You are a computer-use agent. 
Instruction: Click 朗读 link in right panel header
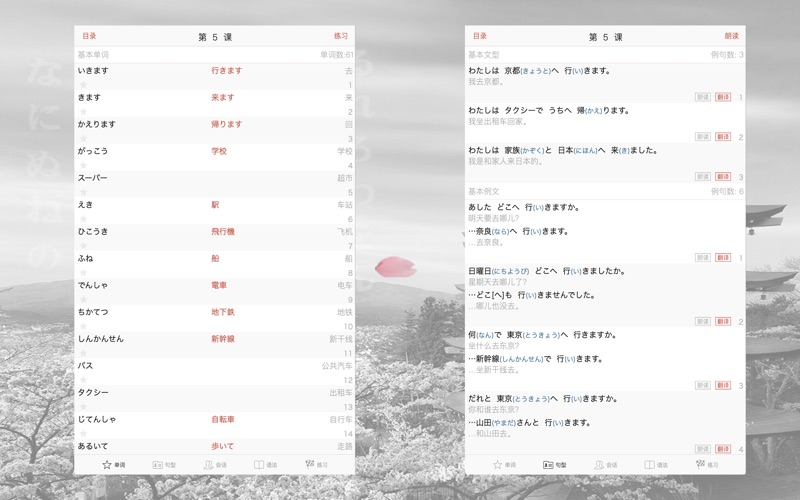(732, 36)
